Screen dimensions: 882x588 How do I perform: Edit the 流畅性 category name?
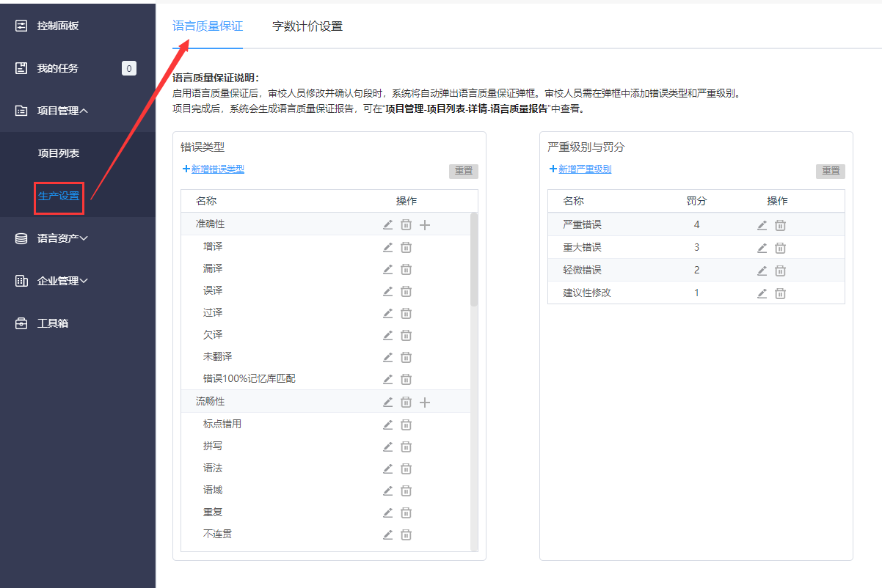pos(388,402)
